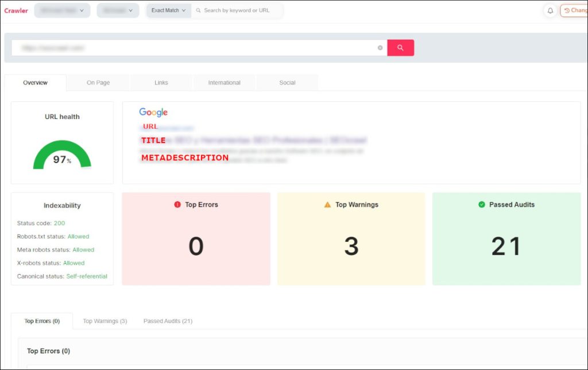Open the Exact Match dropdown

[x=168, y=10]
